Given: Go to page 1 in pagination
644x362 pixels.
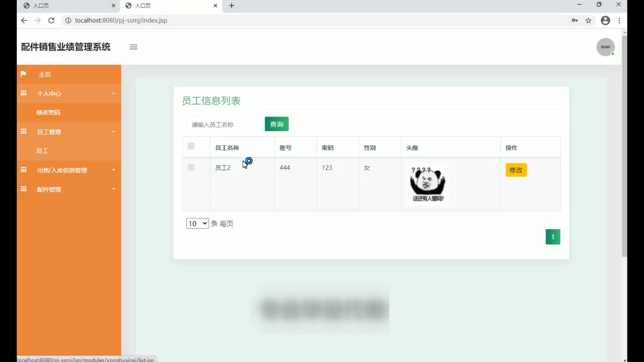Looking at the screenshot, I should pyautogui.click(x=553, y=237).
